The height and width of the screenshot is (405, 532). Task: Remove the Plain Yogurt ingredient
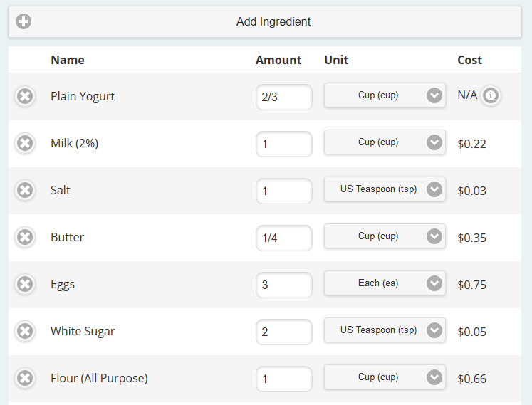click(x=25, y=96)
